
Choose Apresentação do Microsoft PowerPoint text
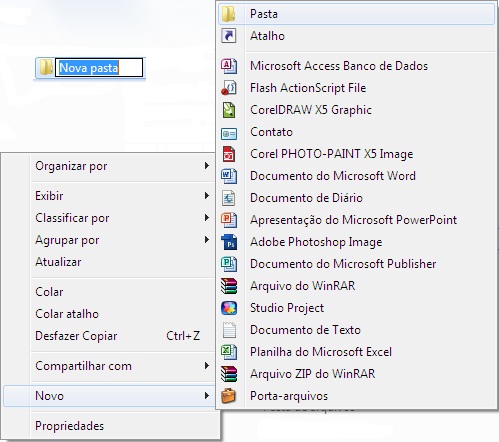(x=354, y=220)
